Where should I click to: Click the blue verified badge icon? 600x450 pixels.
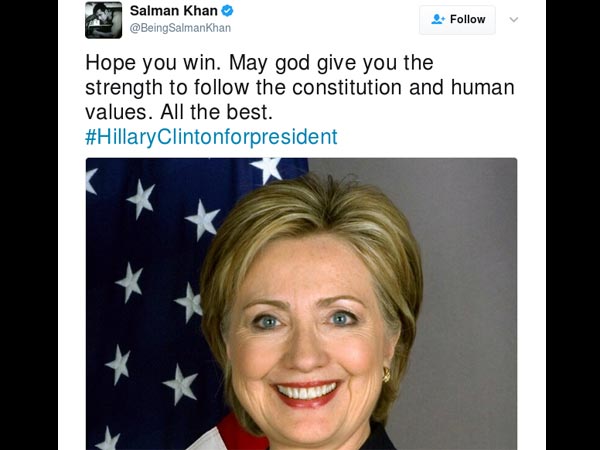[x=227, y=11]
